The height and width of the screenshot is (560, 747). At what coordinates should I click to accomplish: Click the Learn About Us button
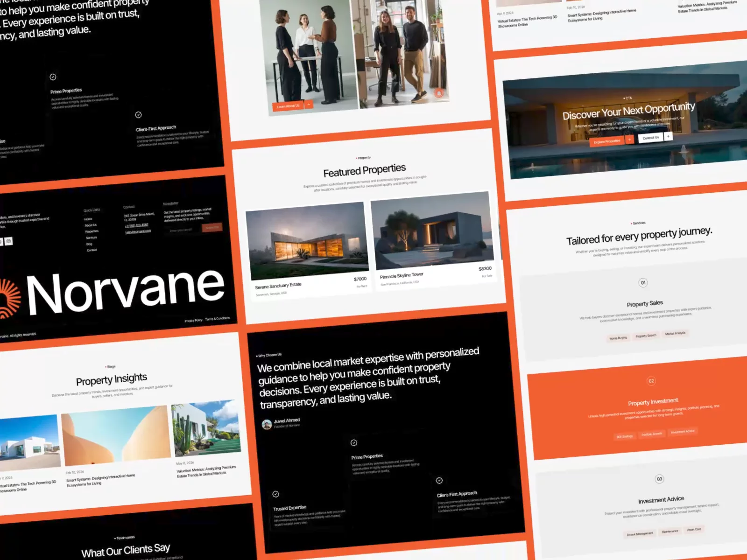click(288, 106)
